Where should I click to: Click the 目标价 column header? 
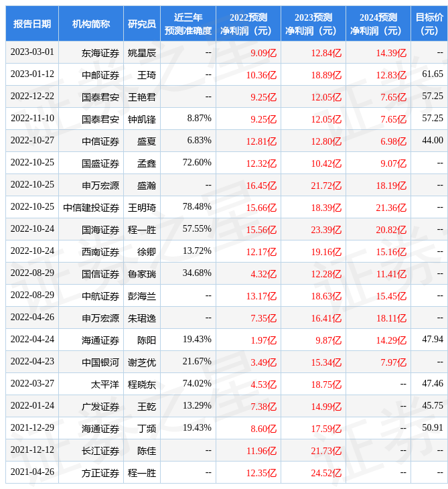[429, 23]
